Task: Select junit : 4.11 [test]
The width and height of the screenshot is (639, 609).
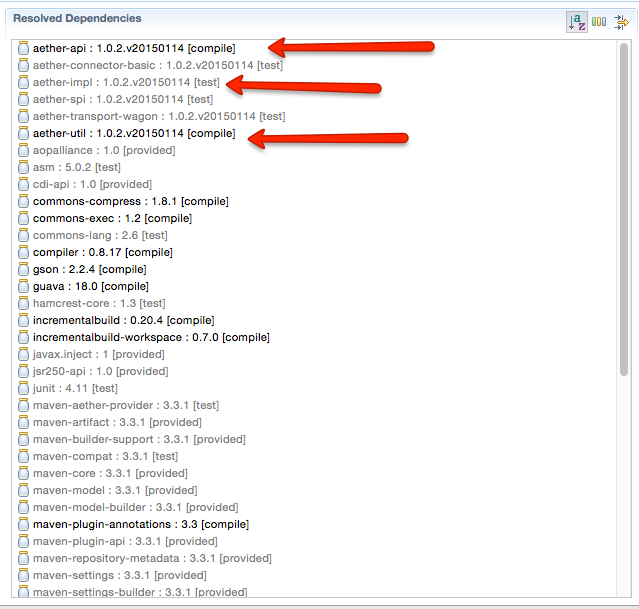Action: tap(75, 388)
